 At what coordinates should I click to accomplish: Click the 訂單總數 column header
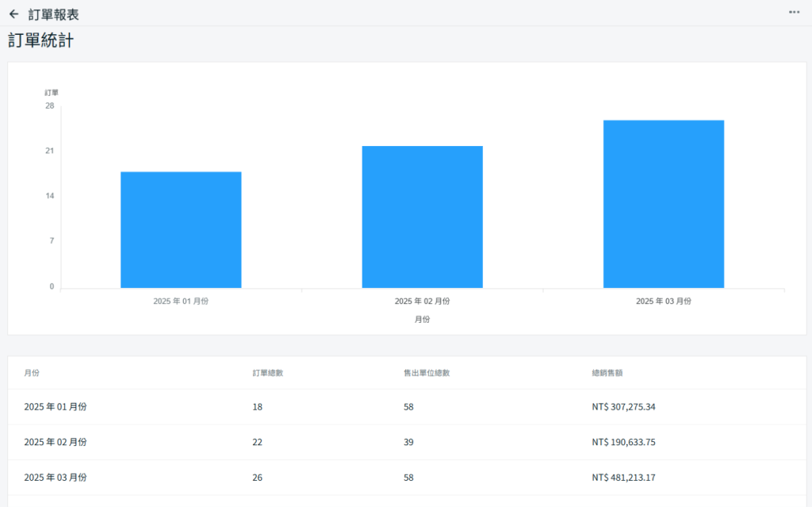point(268,373)
